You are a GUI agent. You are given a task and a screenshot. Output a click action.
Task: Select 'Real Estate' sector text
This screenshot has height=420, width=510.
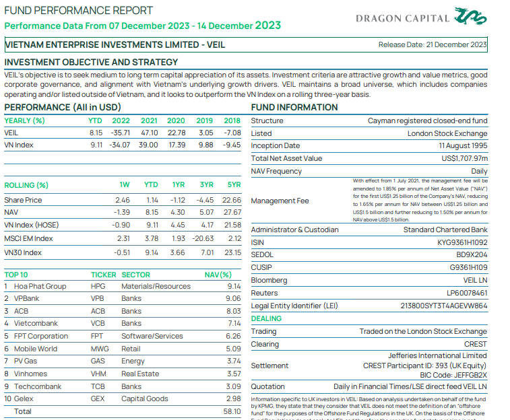pos(140,374)
